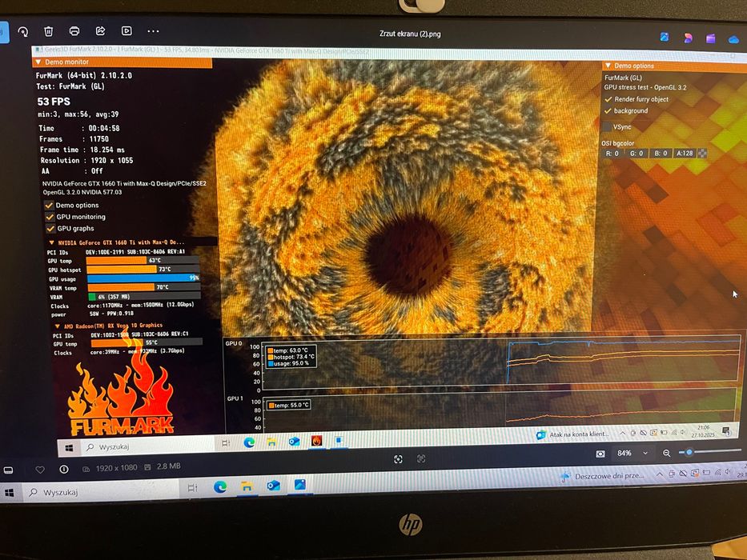Image resolution: width=747 pixels, height=560 pixels.
Task: Uncheck Demo options checkbox in Demo monitor
Action: [x=49, y=206]
